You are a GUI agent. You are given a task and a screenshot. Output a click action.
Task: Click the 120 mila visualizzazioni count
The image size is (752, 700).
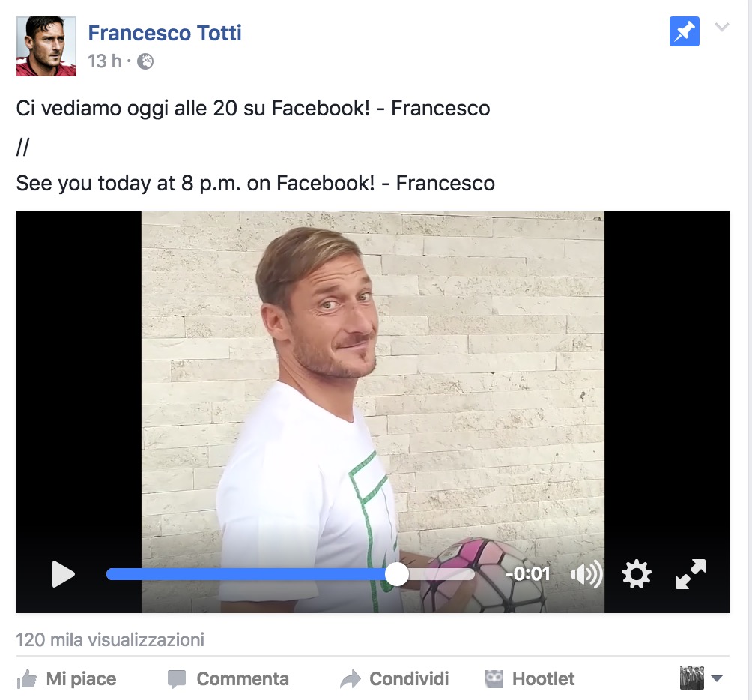(x=110, y=639)
